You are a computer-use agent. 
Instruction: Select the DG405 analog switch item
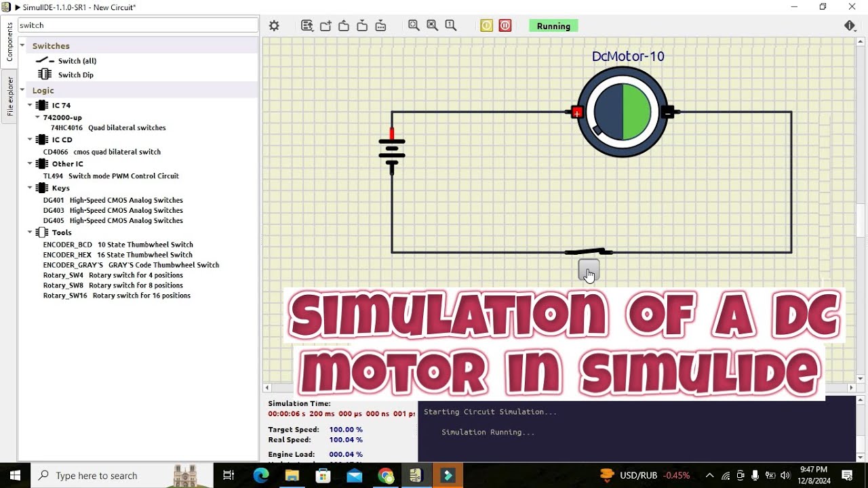(x=113, y=220)
